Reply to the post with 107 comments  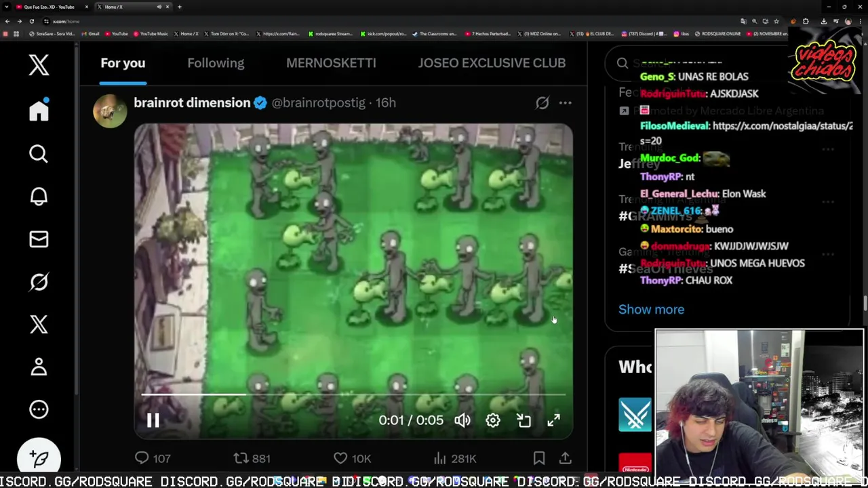pos(153,459)
